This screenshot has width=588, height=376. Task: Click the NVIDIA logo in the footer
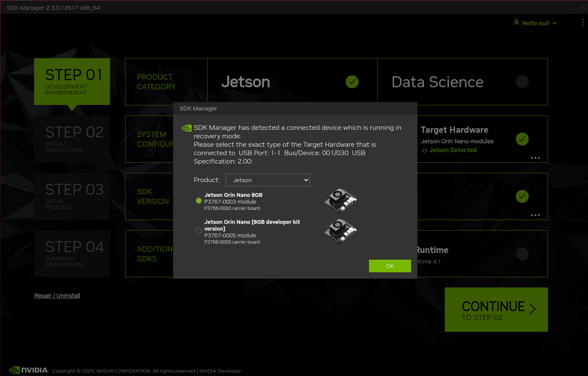click(29, 370)
